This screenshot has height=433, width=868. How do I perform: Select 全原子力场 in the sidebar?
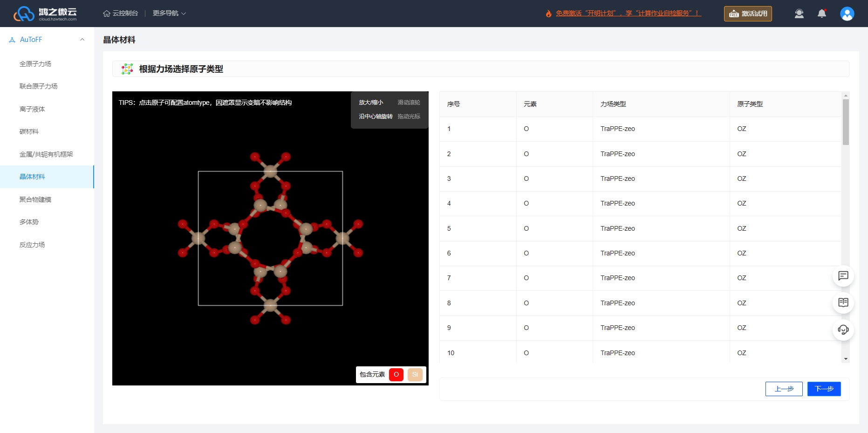click(x=35, y=64)
